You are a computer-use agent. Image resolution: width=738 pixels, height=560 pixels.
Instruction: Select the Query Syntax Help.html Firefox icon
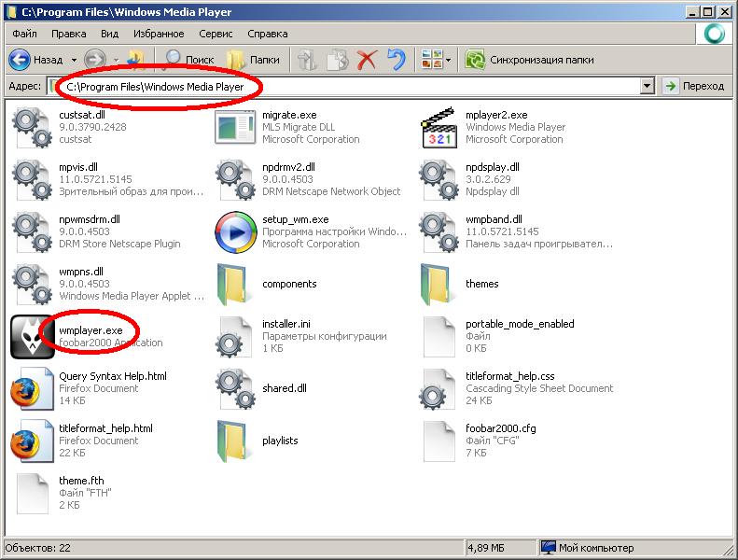(32, 389)
